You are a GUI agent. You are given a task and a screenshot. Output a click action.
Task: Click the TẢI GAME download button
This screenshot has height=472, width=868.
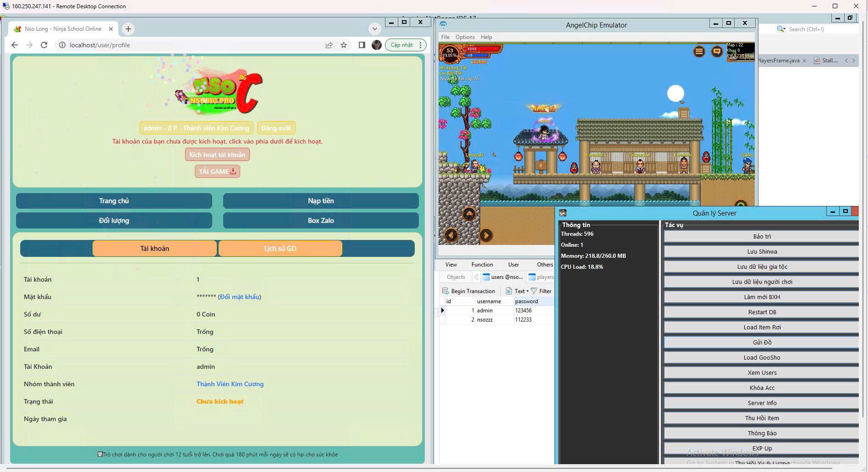coord(217,172)
